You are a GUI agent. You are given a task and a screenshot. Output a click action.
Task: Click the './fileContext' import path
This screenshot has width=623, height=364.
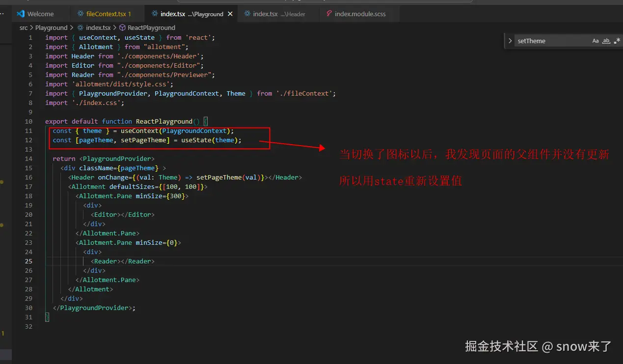pos(304,93)
